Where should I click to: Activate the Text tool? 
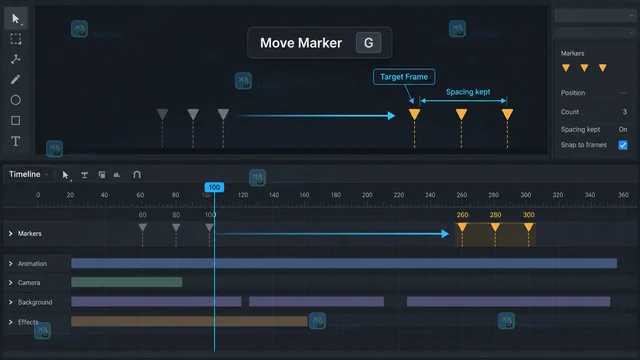click(x=16, y=141)
